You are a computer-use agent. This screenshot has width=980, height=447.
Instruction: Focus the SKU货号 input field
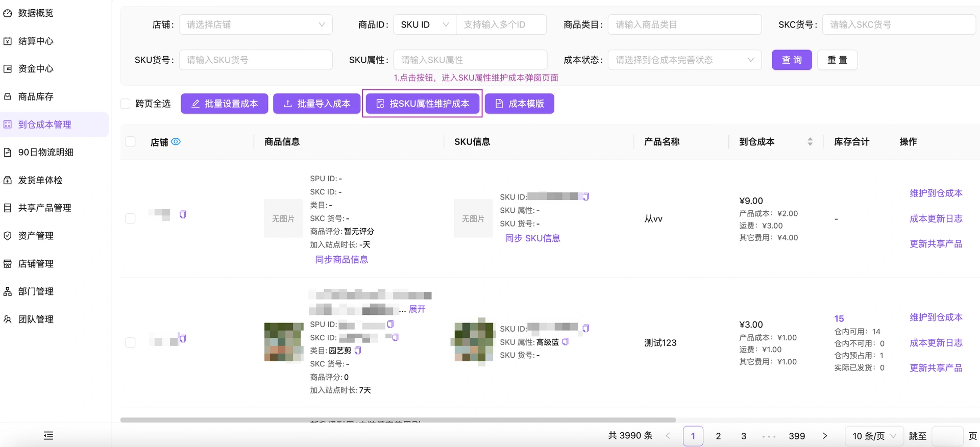(255, 60)
